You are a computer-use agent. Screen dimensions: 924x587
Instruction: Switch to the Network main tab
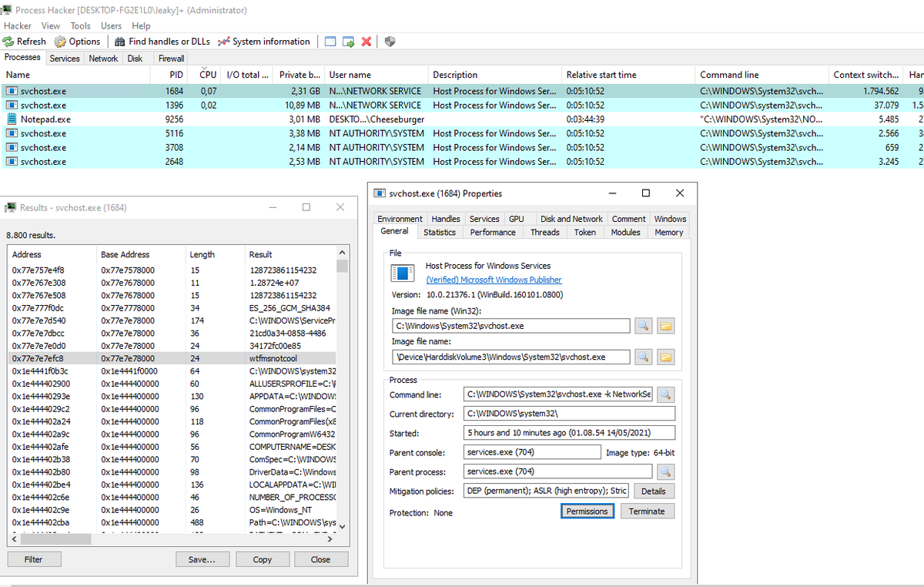(103, 59)
